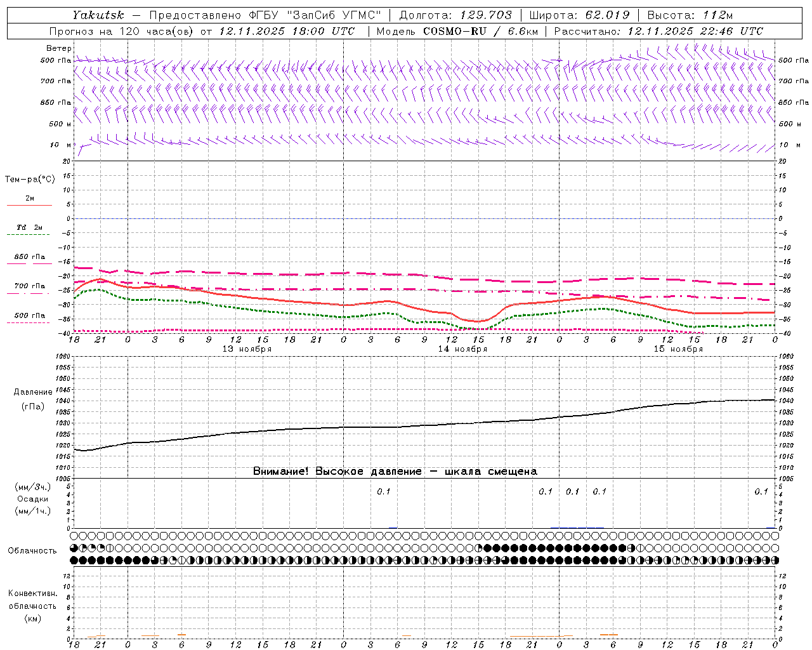812x650 pixels.
Task: Click the 10 м wind level label on left
Action: pyautogui.click(x=60, y=145)
